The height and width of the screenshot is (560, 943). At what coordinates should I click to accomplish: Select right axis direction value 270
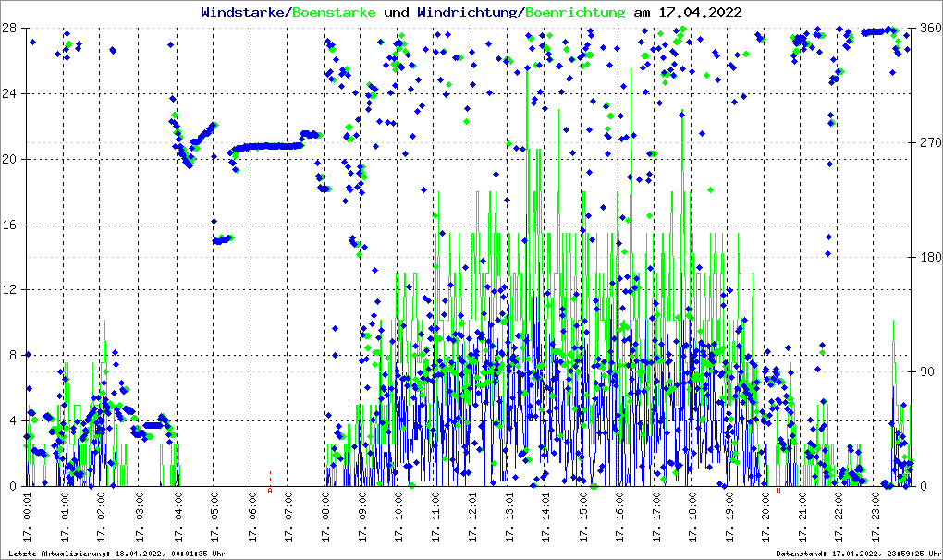[x=930, y=142]
